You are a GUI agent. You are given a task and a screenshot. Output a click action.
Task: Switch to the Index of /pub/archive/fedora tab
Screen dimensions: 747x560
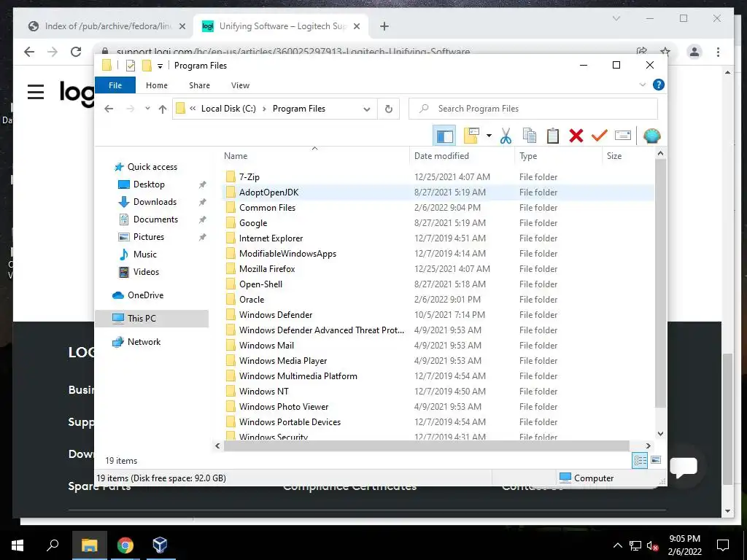click(x=107, y=26)
